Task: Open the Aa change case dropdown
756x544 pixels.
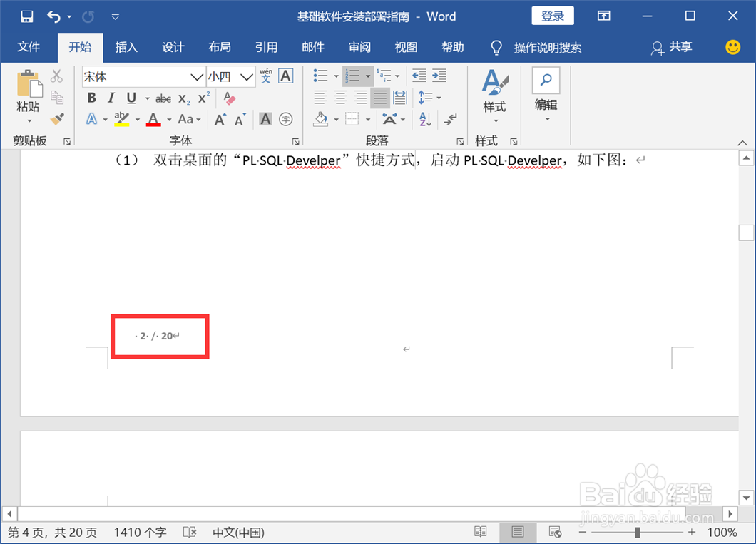Action: (189, 119)
